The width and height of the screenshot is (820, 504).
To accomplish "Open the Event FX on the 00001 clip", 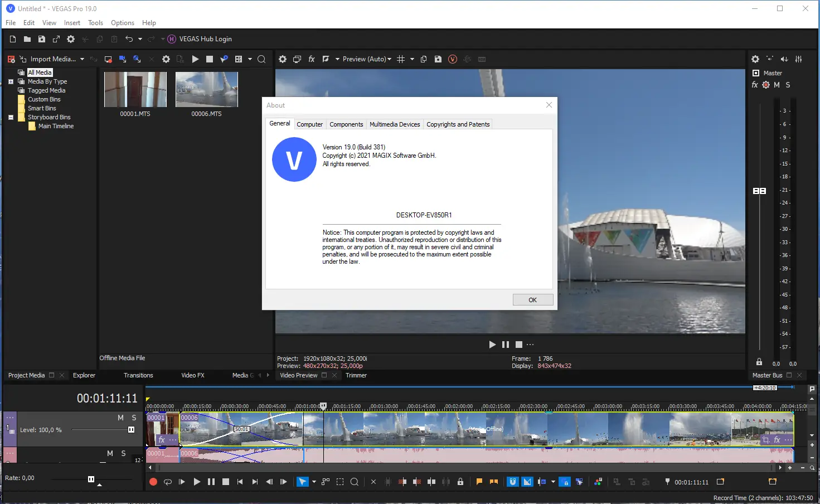I will (162, 440).
